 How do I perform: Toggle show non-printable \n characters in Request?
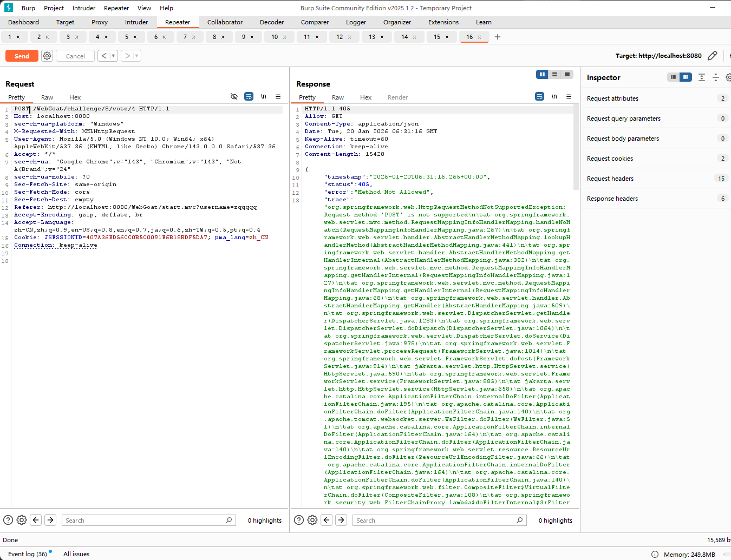263,96
